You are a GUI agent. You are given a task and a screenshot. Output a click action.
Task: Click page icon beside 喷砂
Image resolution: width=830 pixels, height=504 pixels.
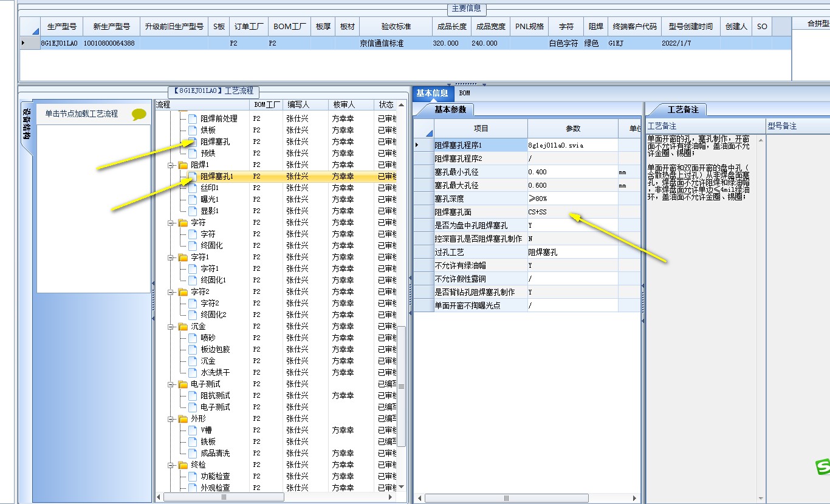tap(193, 338)
